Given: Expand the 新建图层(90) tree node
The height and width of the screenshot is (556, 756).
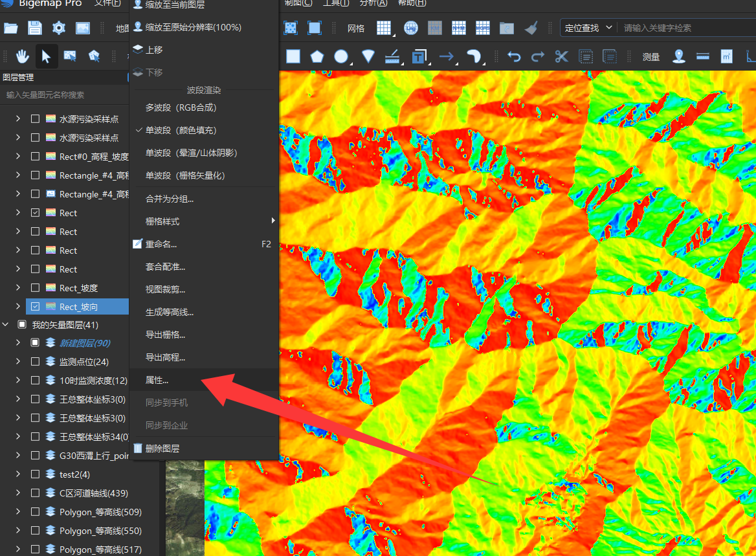Looking at the screenshot, I should (x=18, y=342).
